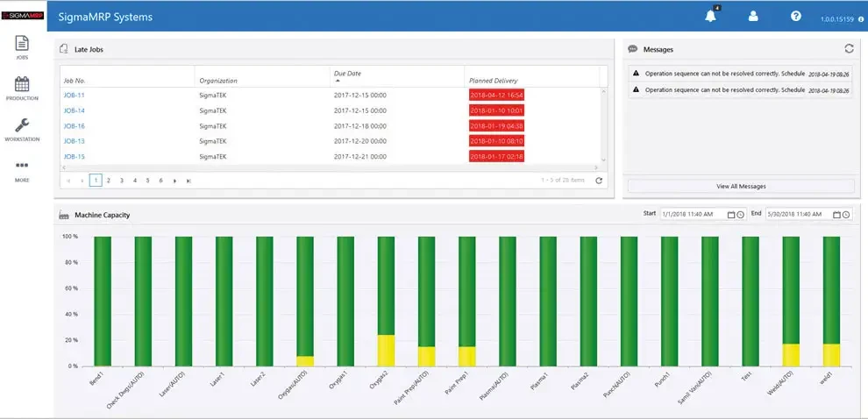Refresh the Messages panel
This screenshot has height=419, width=868.
(849, 49)
